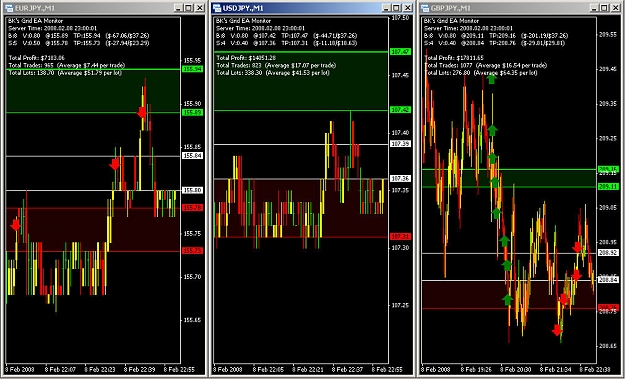Click green 155.94 price label in EURJPY
The width and height of the screenshot is (625, 379).
coord(193,69)
